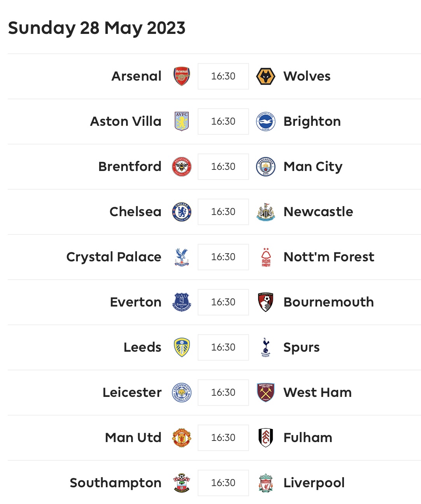Click the Newcastle crest icon
The width and height of the screenshot is (421, 504).
coord(266,212)
